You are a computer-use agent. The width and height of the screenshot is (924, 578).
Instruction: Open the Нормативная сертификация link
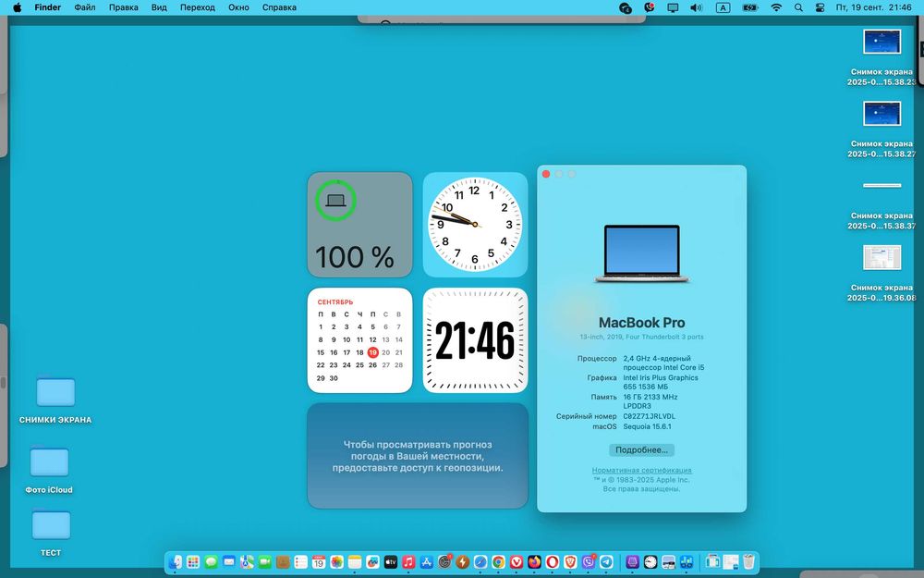(641, 470)
